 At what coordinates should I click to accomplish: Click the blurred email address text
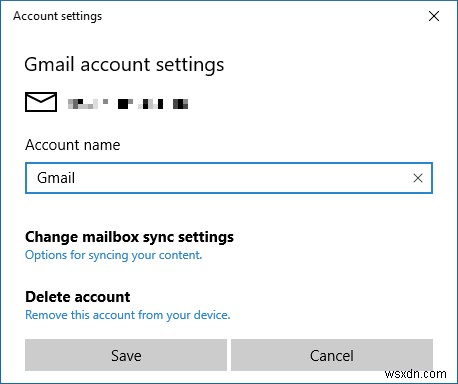[x=128, y=104]
